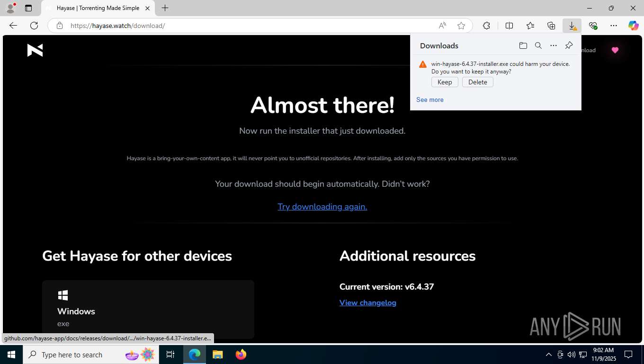Open Task View on taskbar

[x=170, y=355]
